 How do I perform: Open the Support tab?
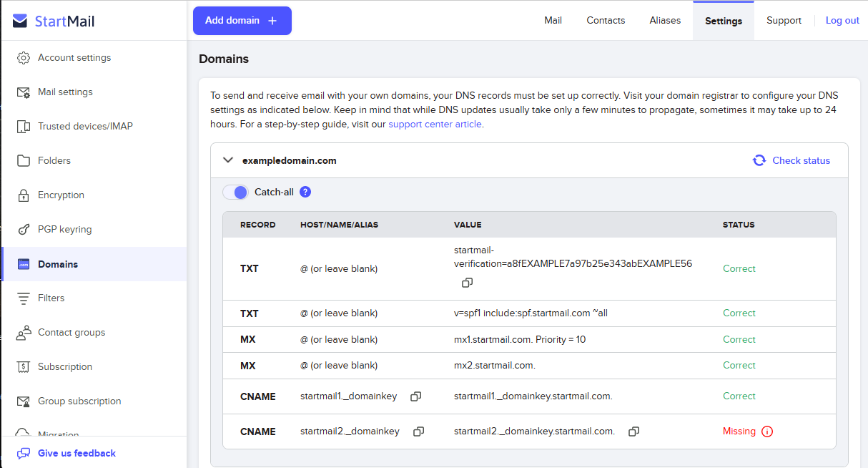click(x=784, y=20)
